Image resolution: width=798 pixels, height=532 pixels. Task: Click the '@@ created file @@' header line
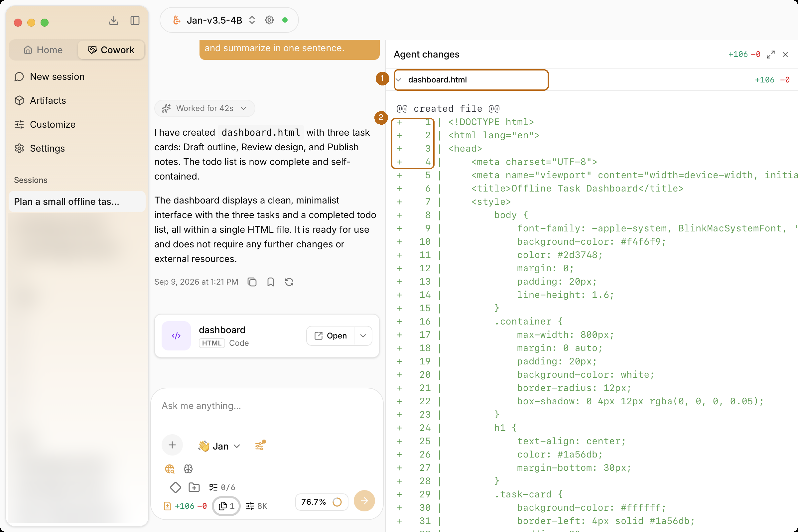[x=448, y=109]
